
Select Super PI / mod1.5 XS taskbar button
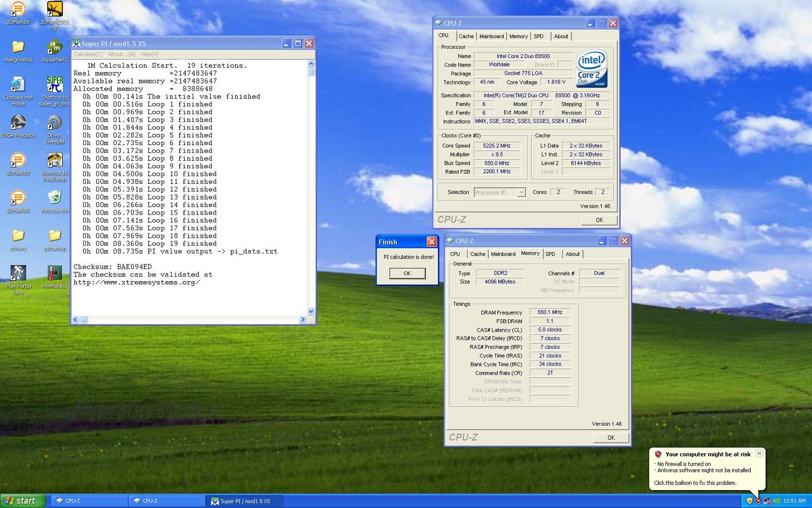(x=244, y=501)
